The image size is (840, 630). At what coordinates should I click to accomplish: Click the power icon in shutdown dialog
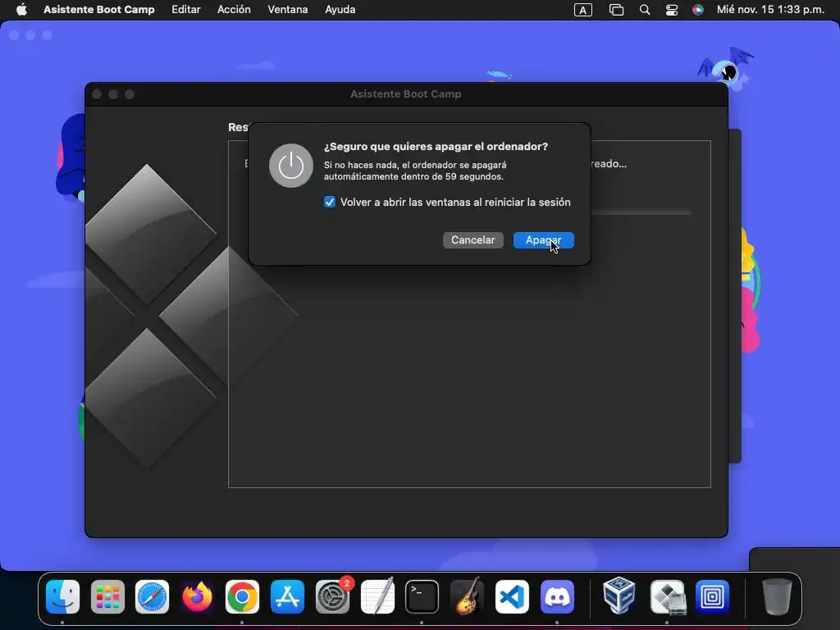tap(291, 166)
